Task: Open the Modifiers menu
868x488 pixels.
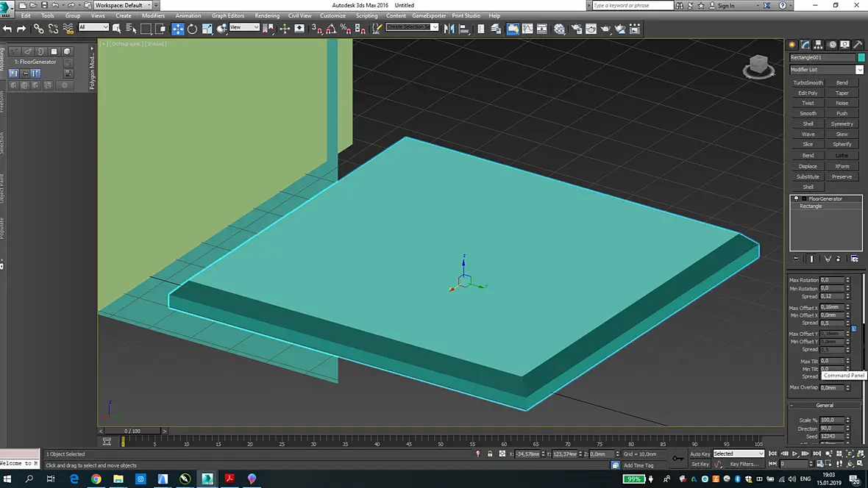Action: pos(153,16)
